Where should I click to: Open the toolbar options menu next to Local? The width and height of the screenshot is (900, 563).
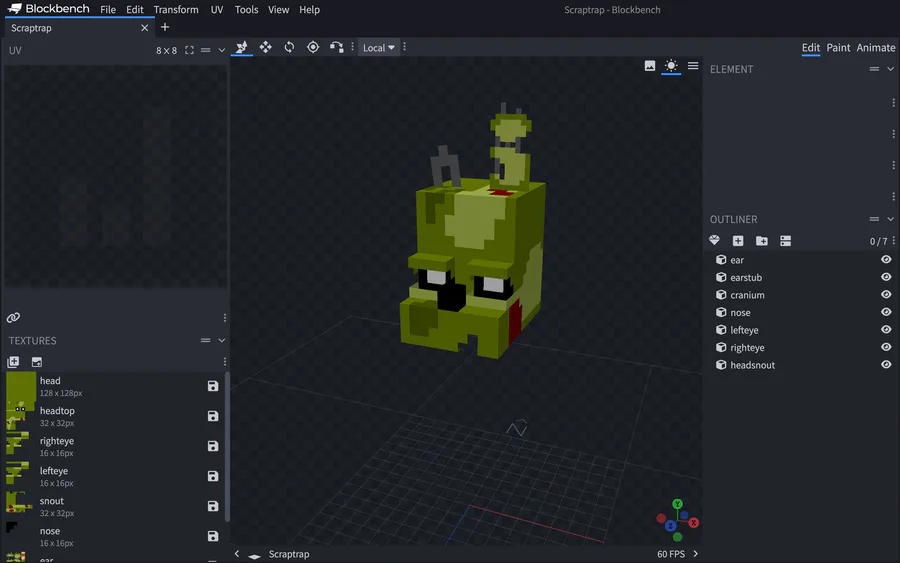coord(405,47)
